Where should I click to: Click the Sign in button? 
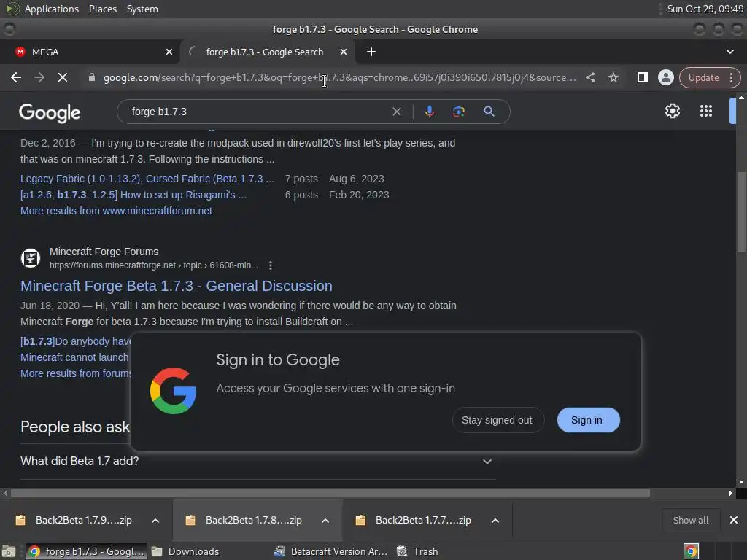click(589, 420)
